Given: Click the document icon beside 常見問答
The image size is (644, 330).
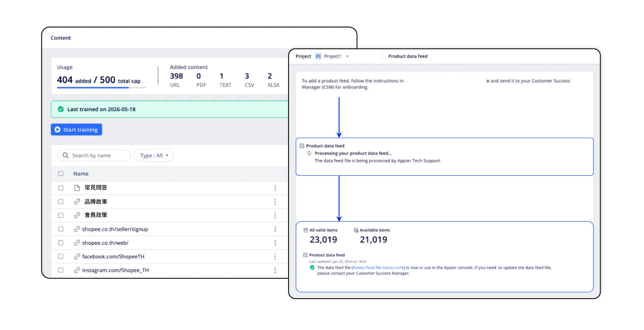Looking at the screenshot, I should pyautogui.click(x=77, y=188).
